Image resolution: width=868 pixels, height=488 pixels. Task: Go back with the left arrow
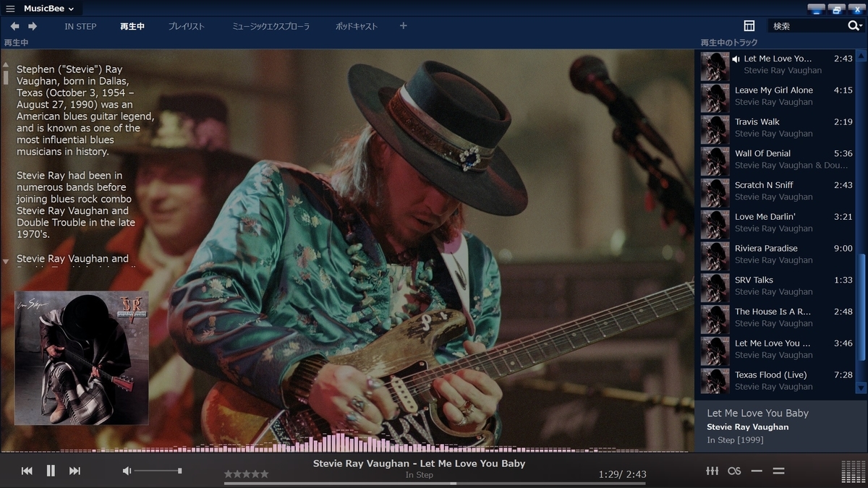pos(14,26)
